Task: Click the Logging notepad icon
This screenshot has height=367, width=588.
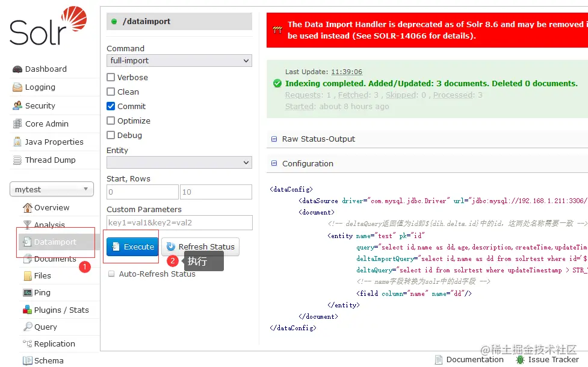Action: [17, 87]
